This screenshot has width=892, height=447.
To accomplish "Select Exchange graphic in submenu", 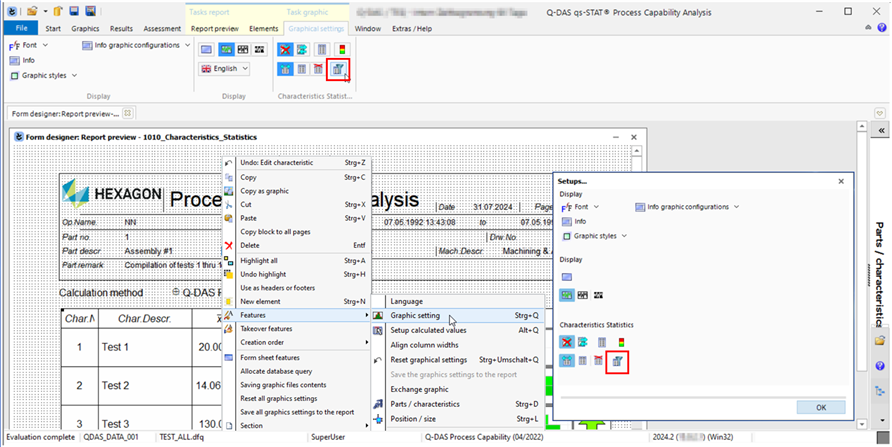I will click(456, 390).
